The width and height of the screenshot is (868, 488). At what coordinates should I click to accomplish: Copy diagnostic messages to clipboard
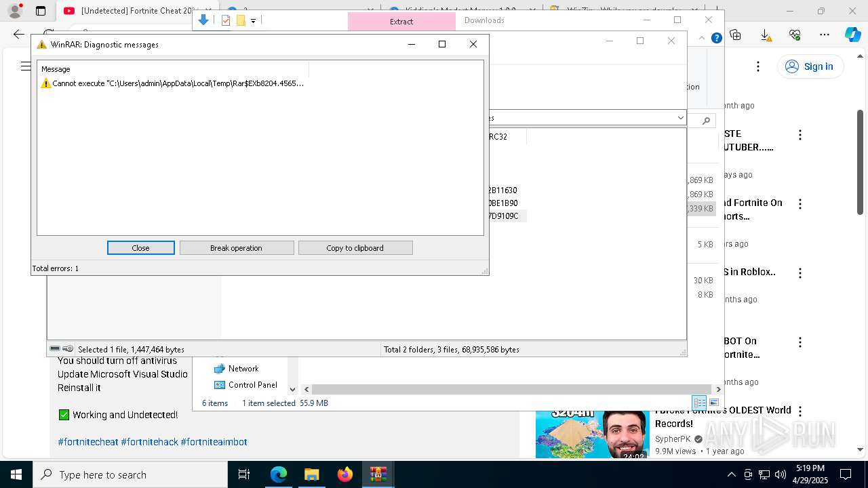(355, 248)
